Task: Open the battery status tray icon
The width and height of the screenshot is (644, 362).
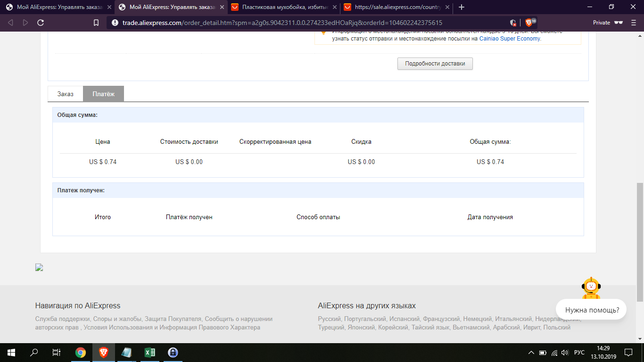Action: [543, 353]
